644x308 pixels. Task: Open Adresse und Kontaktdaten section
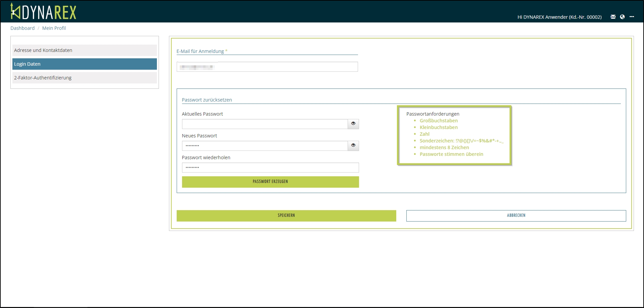click(x=84, y=50)
